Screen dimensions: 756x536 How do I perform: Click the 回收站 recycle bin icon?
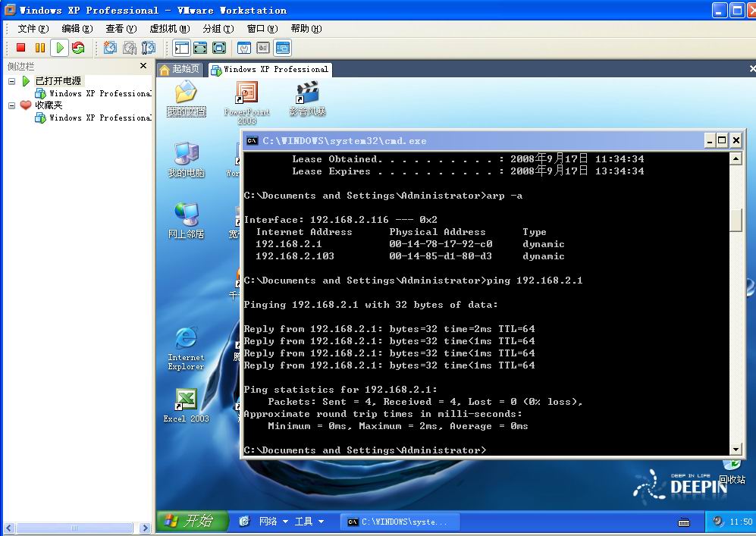tap(732, 472)
